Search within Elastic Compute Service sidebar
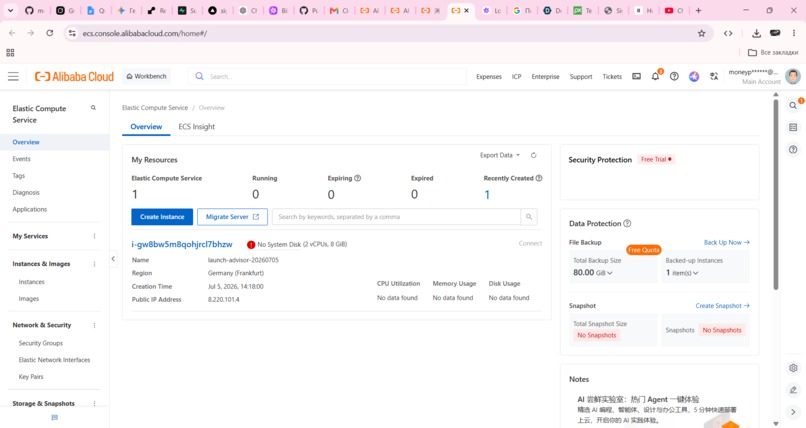The height and width of the screenshot is (428, 806). pyautogui.click(x=93, y=108)
